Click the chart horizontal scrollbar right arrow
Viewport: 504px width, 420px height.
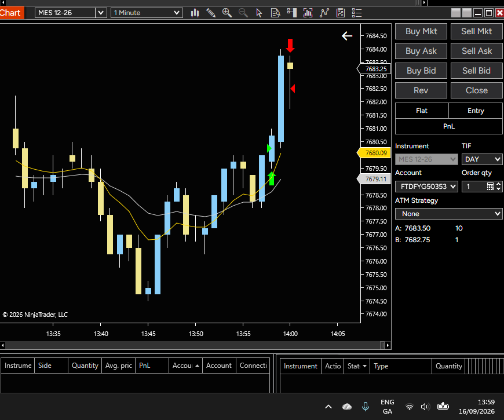click(x=388, y=345)
